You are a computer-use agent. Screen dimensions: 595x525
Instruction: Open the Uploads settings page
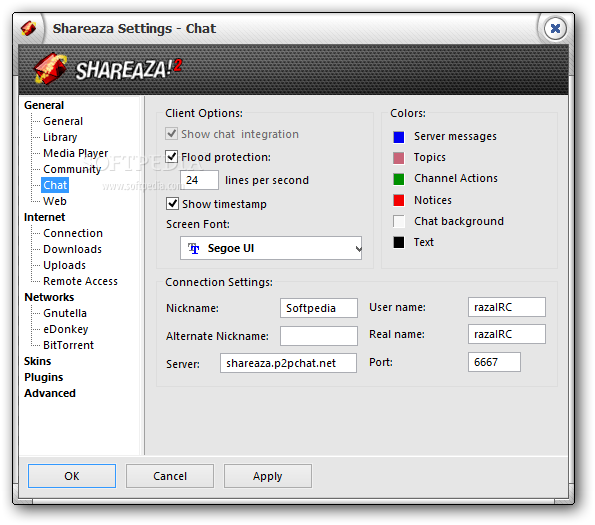(x=65, y=265)
